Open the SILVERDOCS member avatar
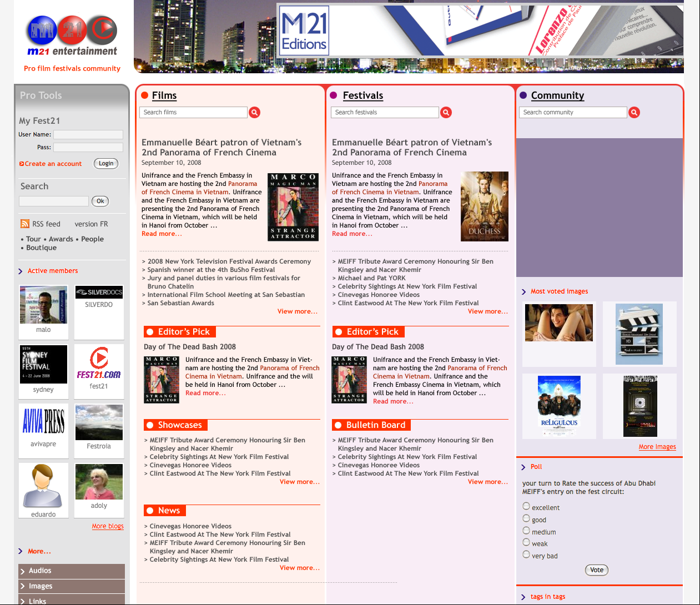 [x=99, y=292]
